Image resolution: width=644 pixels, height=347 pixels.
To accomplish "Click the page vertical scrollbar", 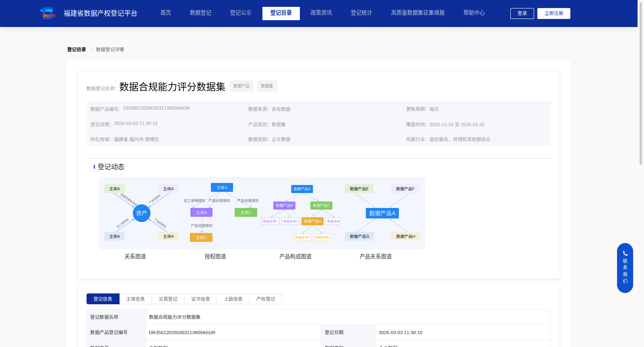I will point(641,83).
